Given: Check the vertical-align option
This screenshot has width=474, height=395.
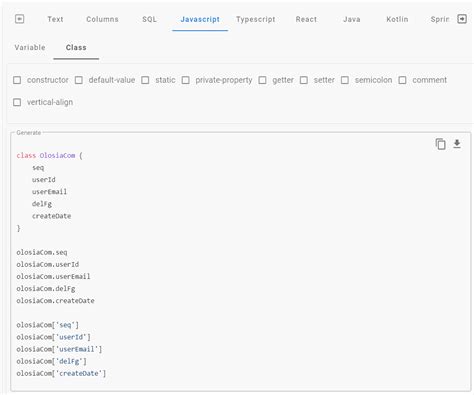Looking at the screenshot, I should coord(17,102).
